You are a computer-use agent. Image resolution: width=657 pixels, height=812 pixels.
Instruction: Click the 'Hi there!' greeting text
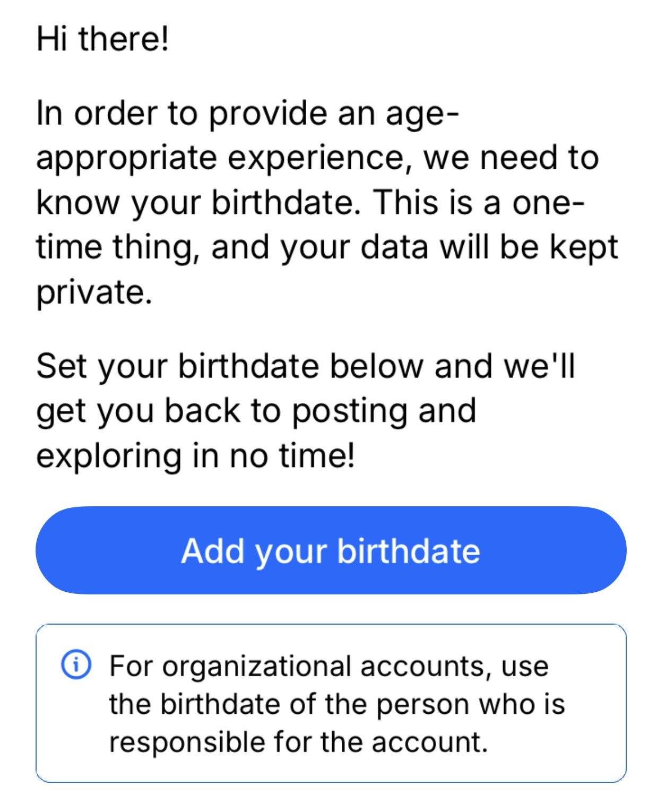(x=102, y=39)
